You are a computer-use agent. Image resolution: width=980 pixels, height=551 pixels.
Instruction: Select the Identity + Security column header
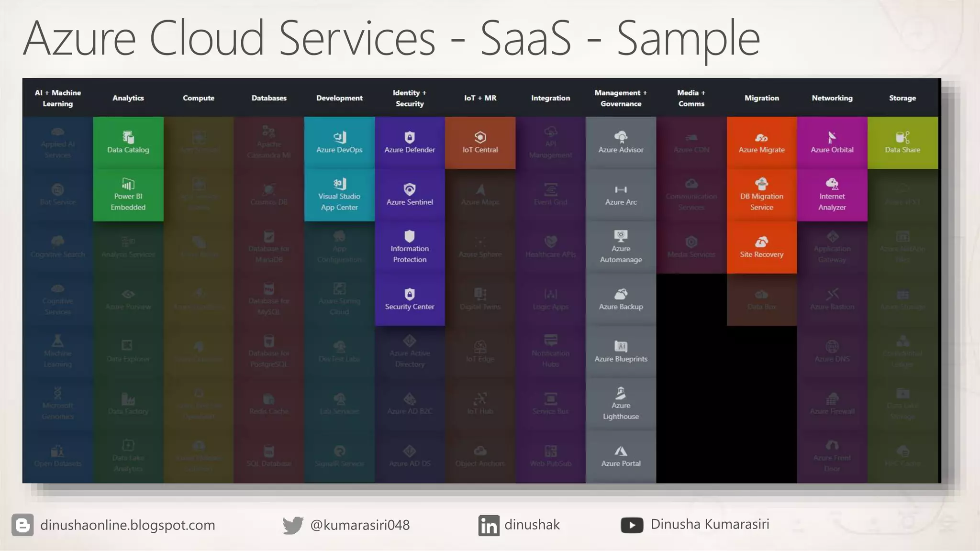(410, 98)
